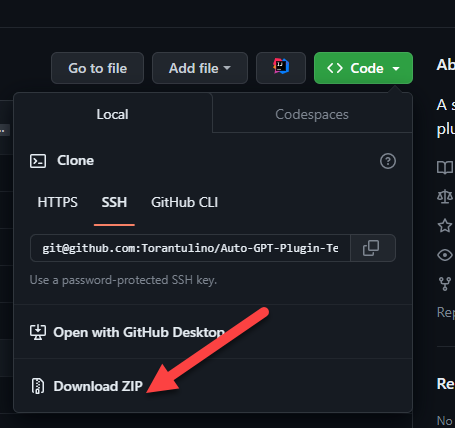Open Clone help question mark icon
Screen dimensions: 455x428
(388, 161)
